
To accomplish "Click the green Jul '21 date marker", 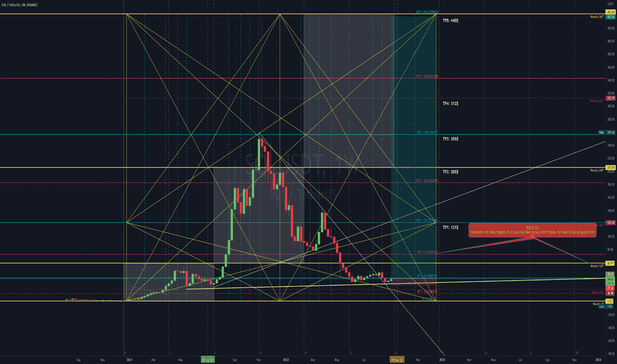I will click(208, 359).
